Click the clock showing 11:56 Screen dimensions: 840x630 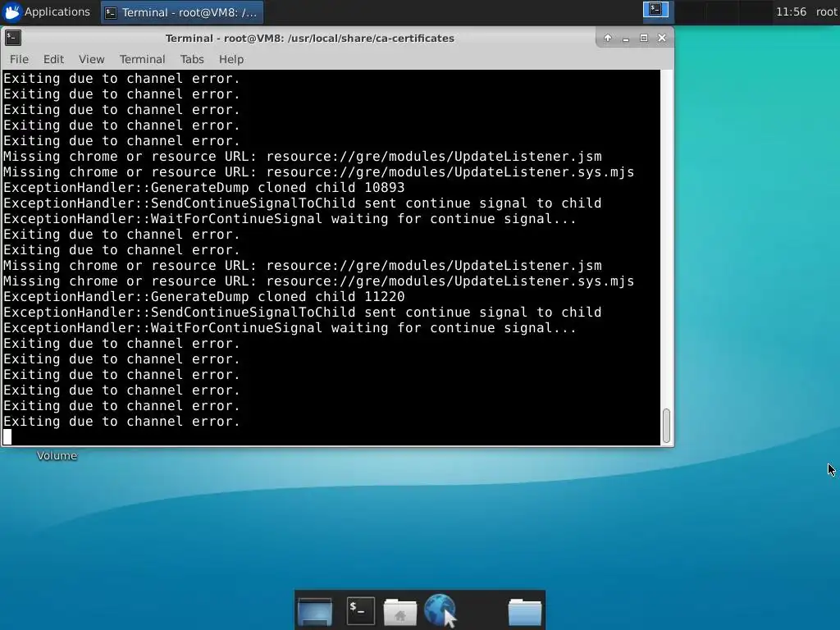click(791, 11)
